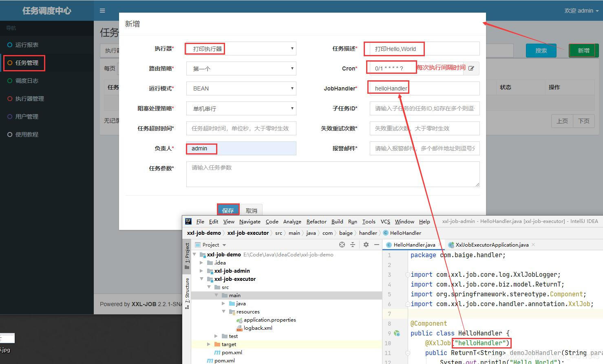Click the Spring bean gutter icon on line 9
The image size is (603, 364).
[397, 333]
